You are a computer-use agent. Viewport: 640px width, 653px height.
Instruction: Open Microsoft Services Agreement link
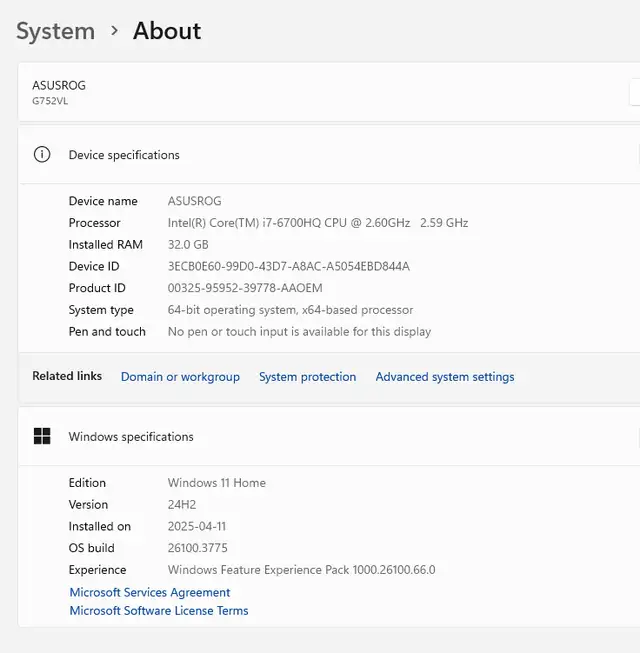pos(149,592)
